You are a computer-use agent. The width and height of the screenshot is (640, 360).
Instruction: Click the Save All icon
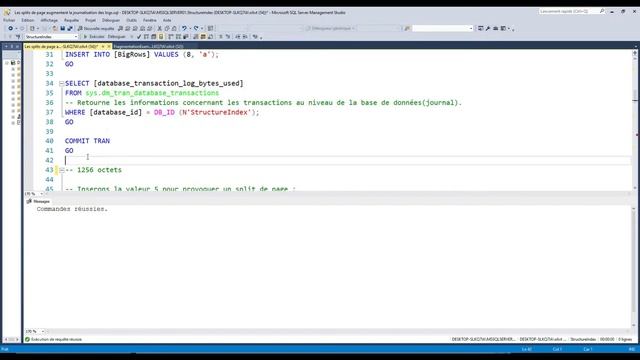click(70, 28)
